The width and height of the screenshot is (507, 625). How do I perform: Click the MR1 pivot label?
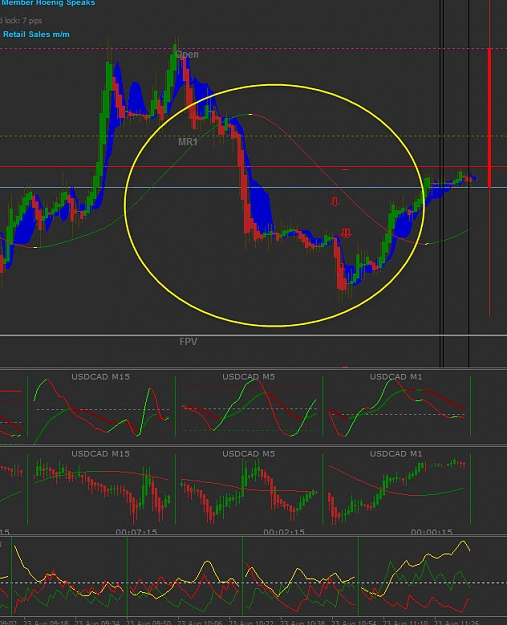tap(187, 142)
